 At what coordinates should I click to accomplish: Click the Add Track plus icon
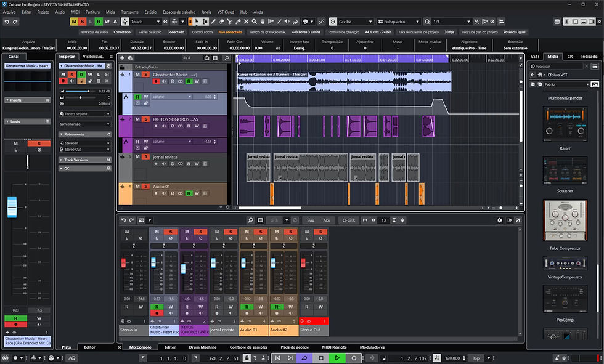pyautogui.click(x=122, y=59)
